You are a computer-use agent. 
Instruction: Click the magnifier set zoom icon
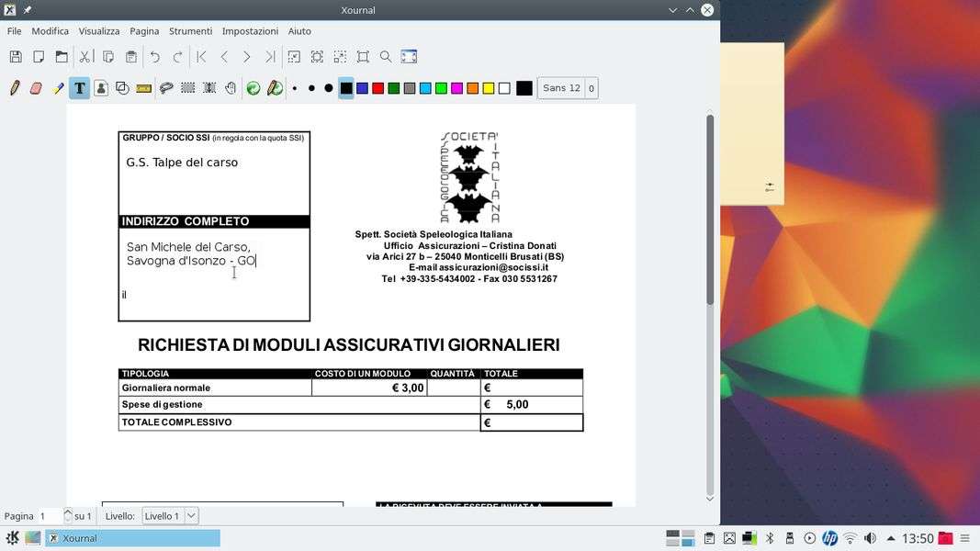tap(386, 57)
